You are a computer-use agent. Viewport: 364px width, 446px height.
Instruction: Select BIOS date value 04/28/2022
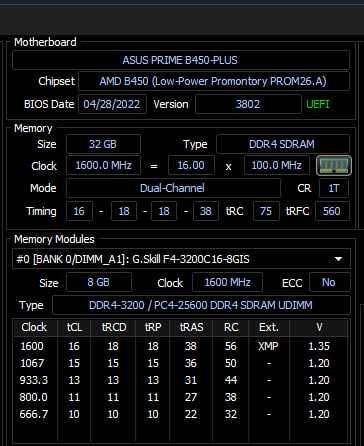tap(112, 104)
